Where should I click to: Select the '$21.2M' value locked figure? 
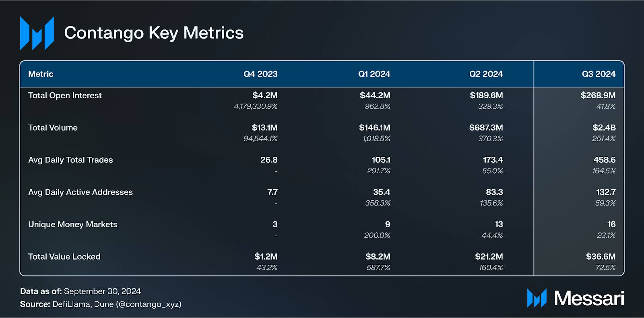pos(489,257)
